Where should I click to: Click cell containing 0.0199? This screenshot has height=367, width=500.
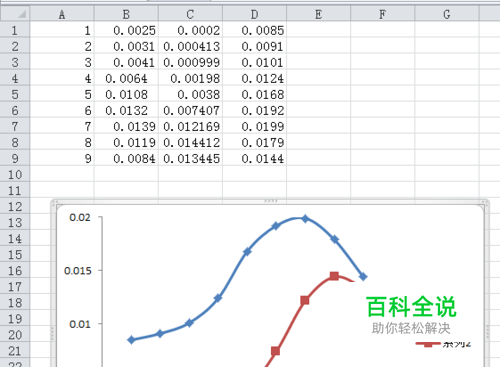(x=254, y=126)
